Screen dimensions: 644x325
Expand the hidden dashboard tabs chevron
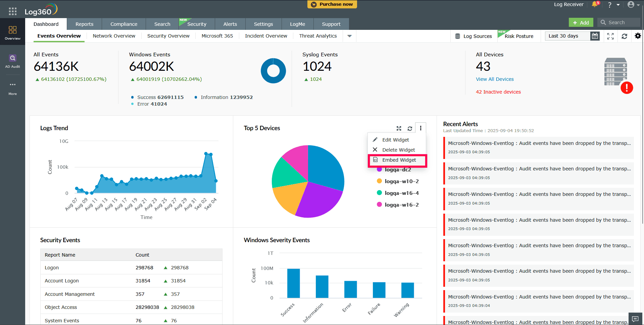(349, 36)
